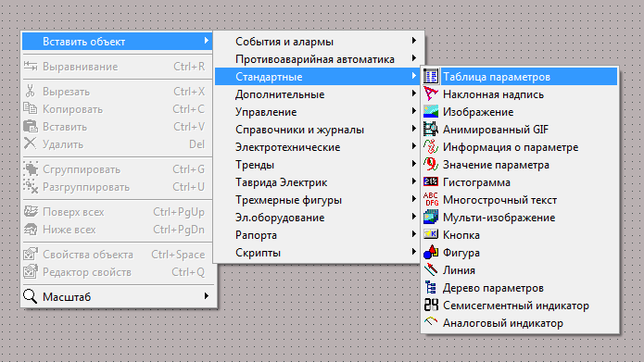Click the Аналоговый индикатор gauge icon
Viewport: 644px width, 362px height.
click(431, 321)
